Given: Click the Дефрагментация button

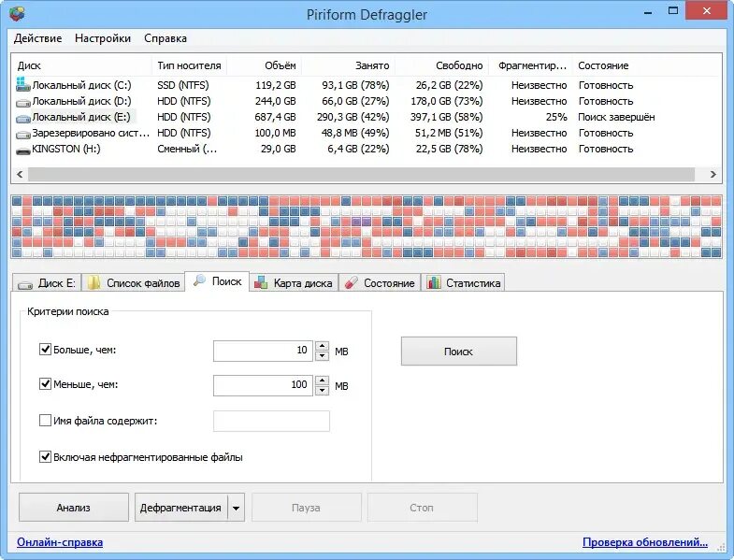Looking at the screenshot, I should point(181,508).
